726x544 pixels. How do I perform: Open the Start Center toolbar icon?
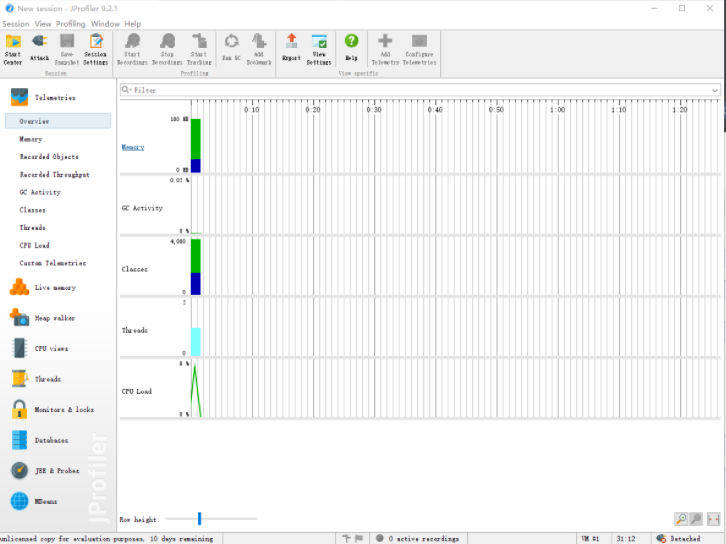[13, 49]
